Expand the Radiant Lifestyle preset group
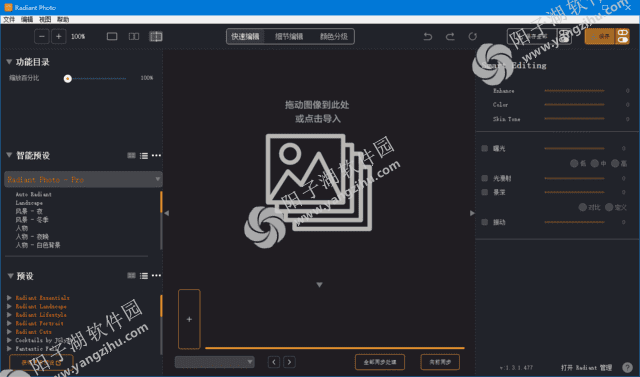 (9, 315)
